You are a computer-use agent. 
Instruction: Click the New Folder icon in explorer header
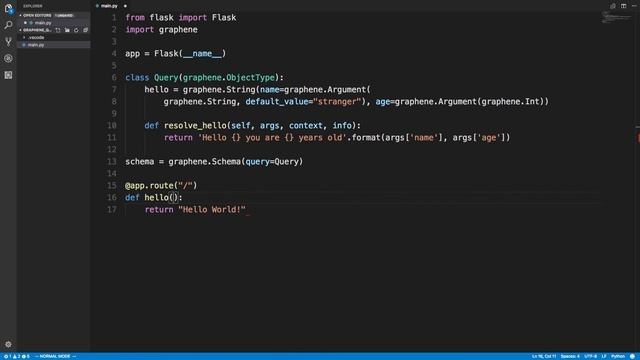coord(67,30)
